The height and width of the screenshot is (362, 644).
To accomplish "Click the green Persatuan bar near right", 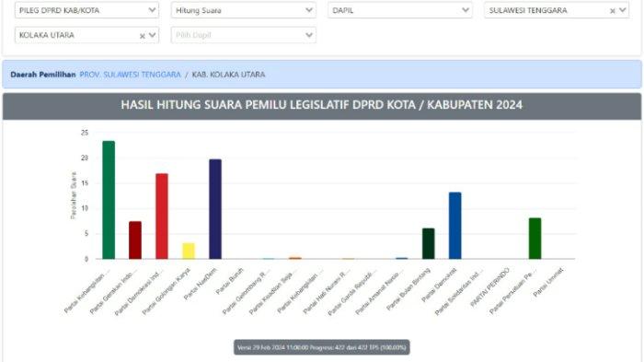I will pos(535,239).
